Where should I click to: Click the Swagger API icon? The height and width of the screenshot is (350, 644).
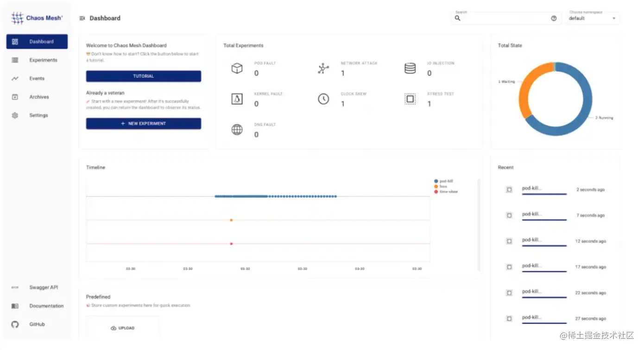tap(15, 287)
